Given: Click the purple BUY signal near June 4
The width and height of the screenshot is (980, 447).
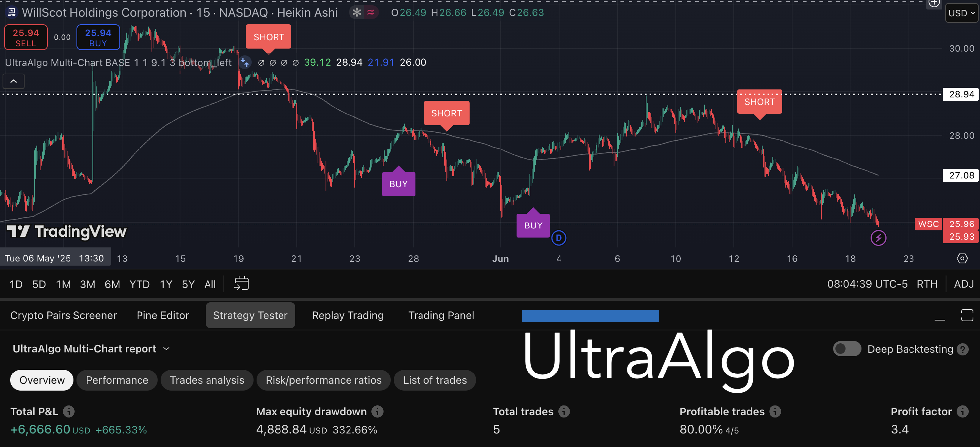Looking at the screenshot, I should (533, 225).
